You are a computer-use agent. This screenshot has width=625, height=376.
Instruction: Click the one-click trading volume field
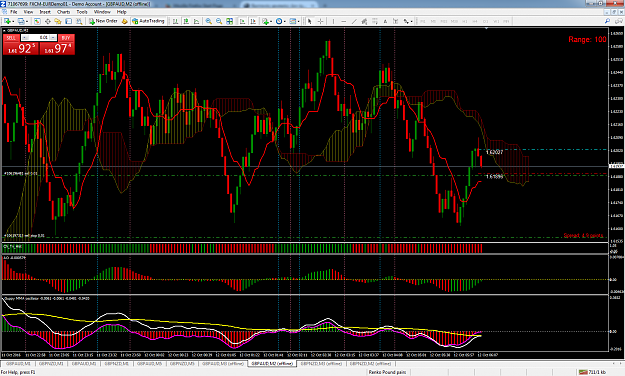coord(39,38)
